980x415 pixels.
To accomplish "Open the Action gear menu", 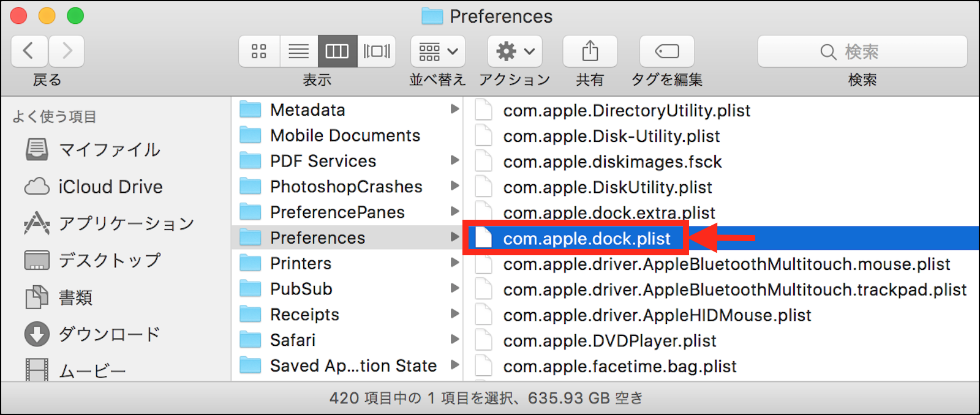I will coord(514,51).
